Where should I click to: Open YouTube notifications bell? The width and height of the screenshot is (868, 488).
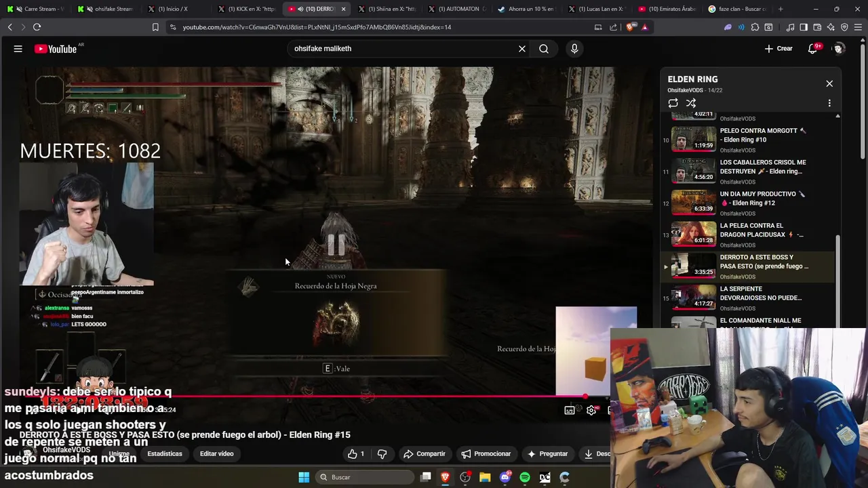pos(812,49)
